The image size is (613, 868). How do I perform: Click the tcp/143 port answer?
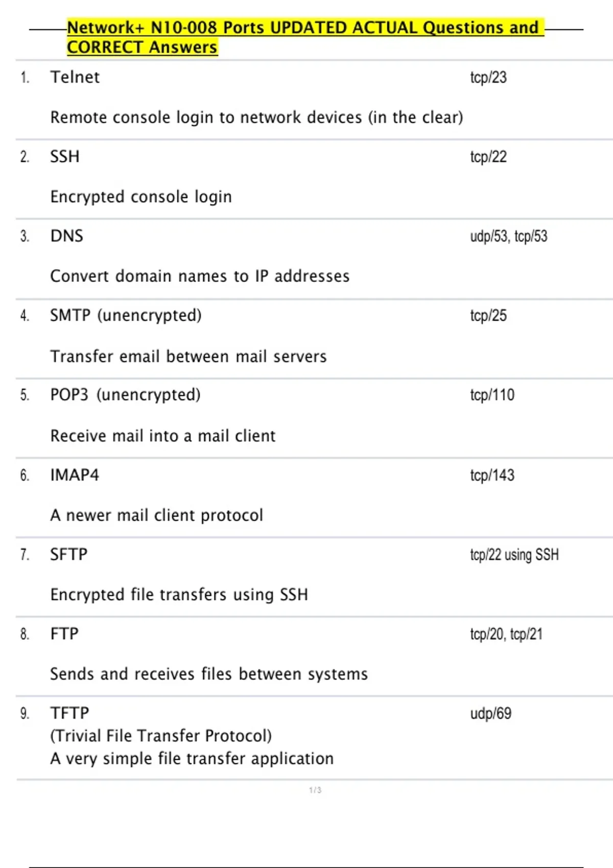pos(492,475)
